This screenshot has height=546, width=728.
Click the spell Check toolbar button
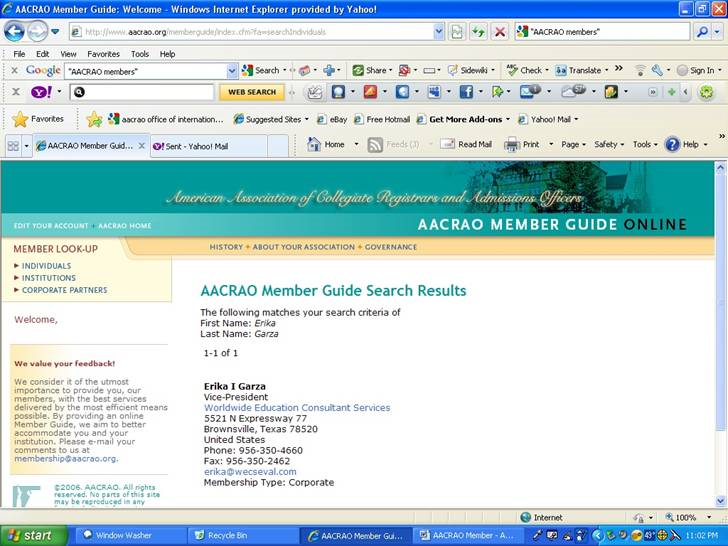(525, 71)
